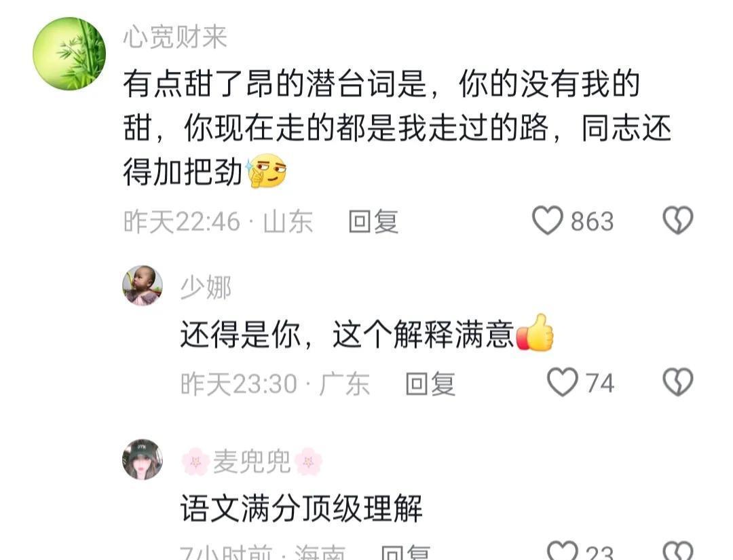This screenshot has height=560, width=733.
Task: Like 少娜's reply with heart icon
Action: pos(563,382)
